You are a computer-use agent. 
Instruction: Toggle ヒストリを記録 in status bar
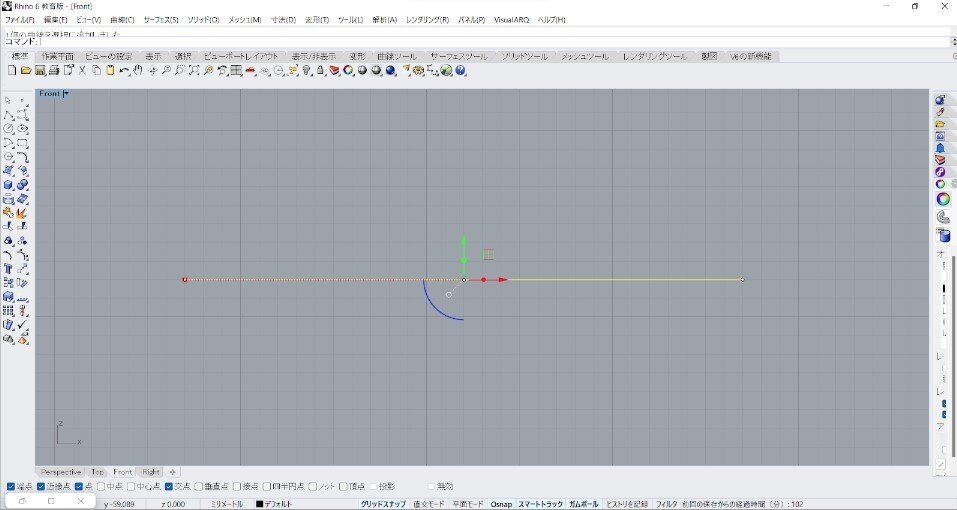pos(627,504)
